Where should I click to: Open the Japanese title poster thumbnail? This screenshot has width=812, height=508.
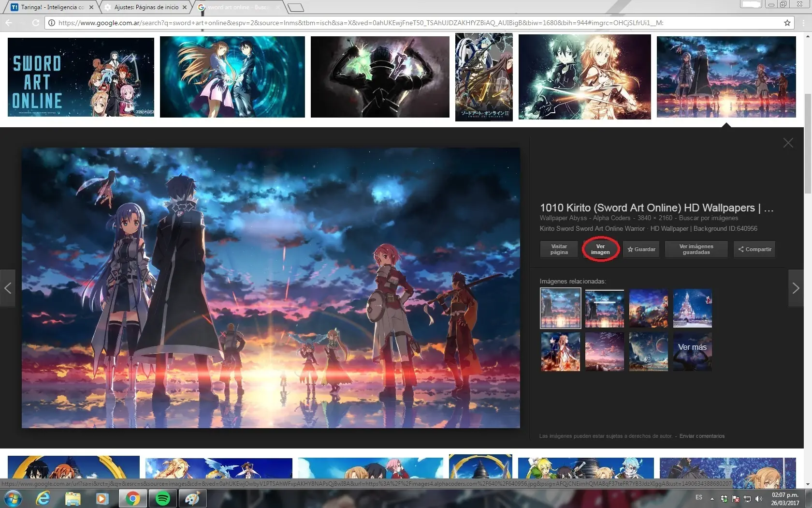[484, 77]
